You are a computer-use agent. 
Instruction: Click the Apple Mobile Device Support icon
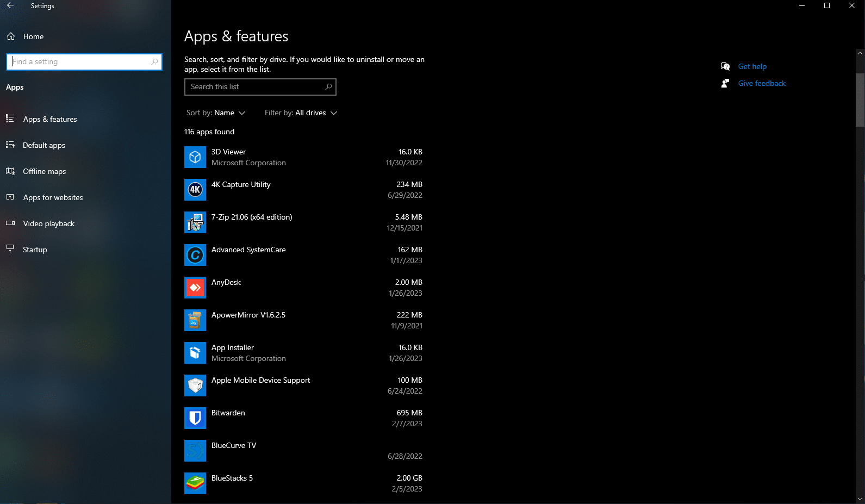point(195,385)
